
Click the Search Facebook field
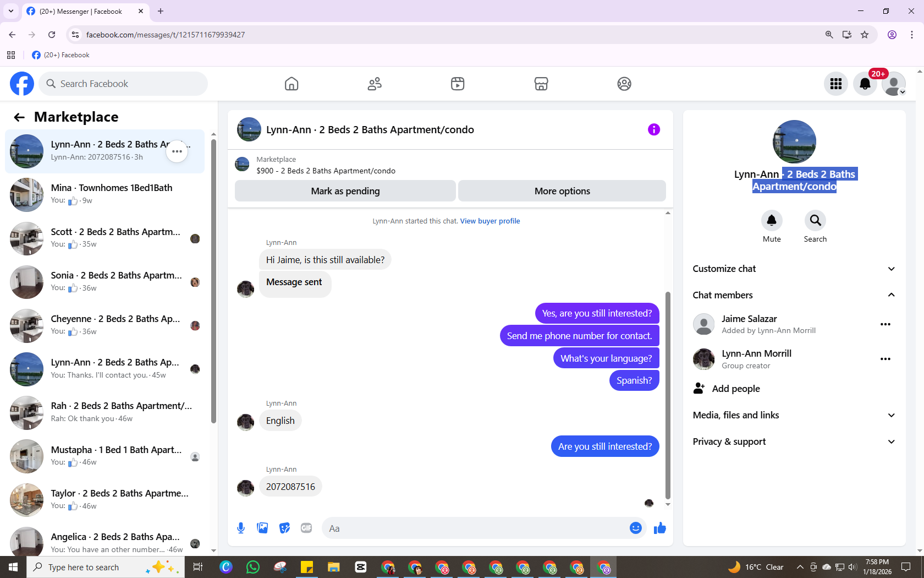(123, 84)
